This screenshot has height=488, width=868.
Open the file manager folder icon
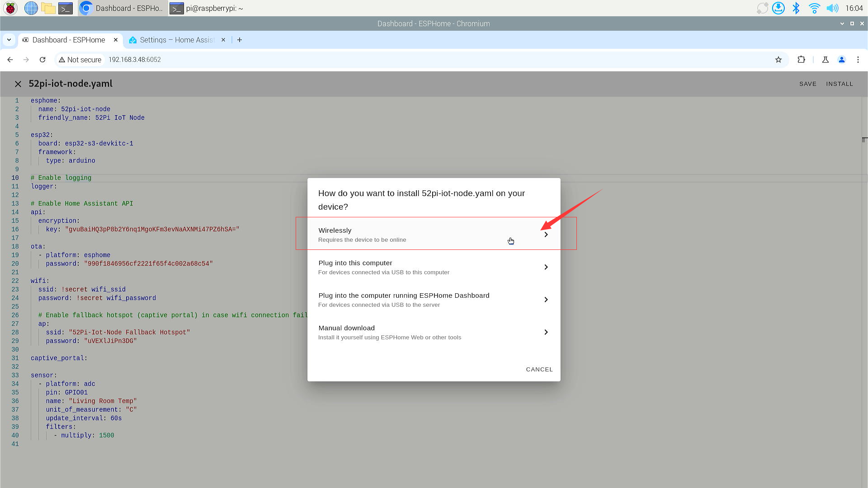tap(48, 8)
